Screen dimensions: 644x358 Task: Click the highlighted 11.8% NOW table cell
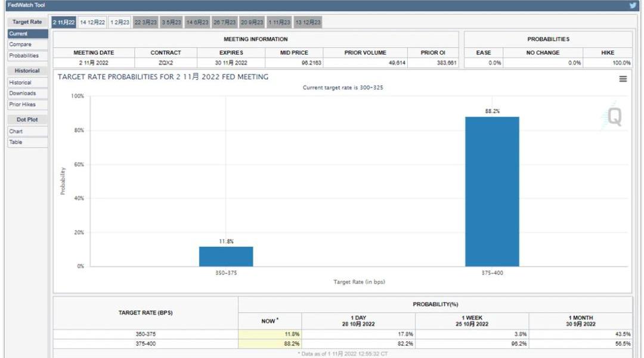270,334
